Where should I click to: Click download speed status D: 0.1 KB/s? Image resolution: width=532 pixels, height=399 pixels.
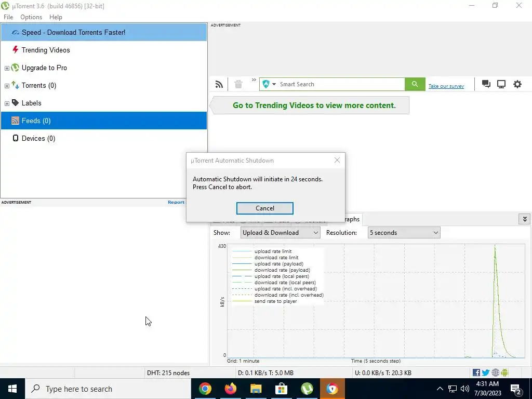(x=265, y=373)
